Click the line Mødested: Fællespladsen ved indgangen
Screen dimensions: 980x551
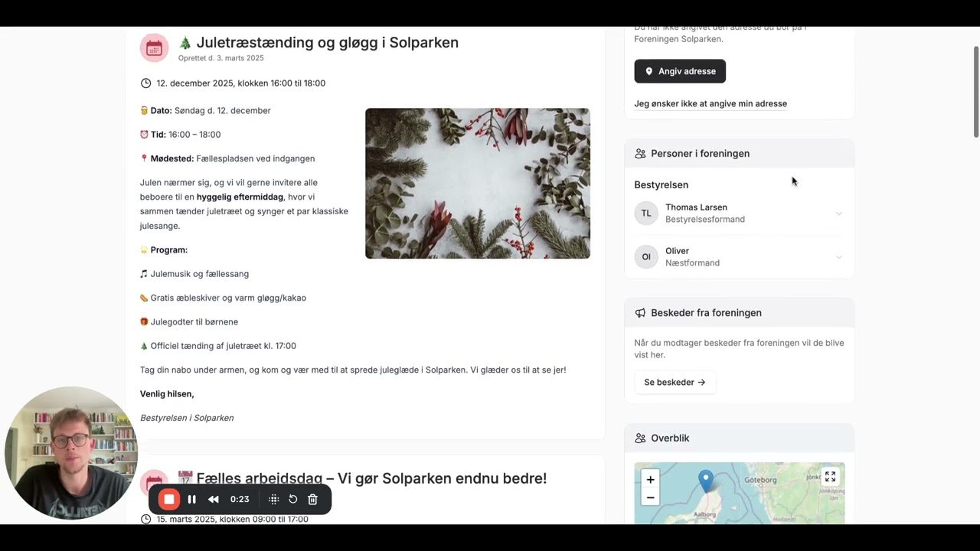click(x=227, y=158)
